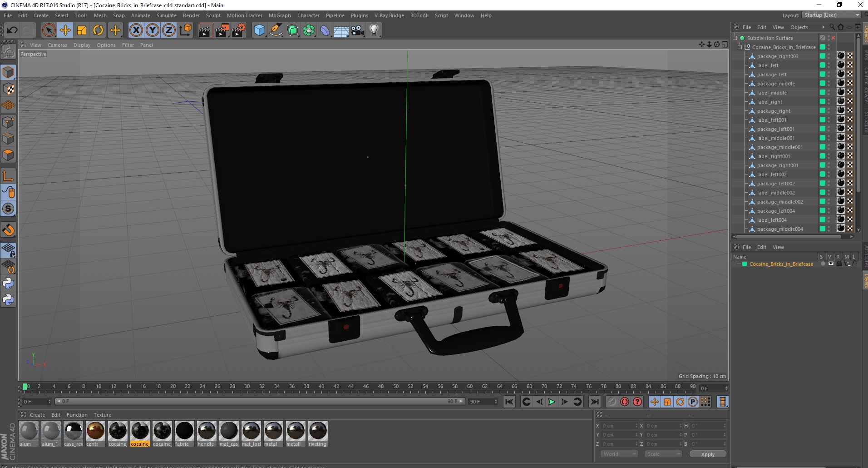The width and height of the screenshot is (868, 468).
Task: Open the World coordinate dropdown
Action: click(620, 454)
